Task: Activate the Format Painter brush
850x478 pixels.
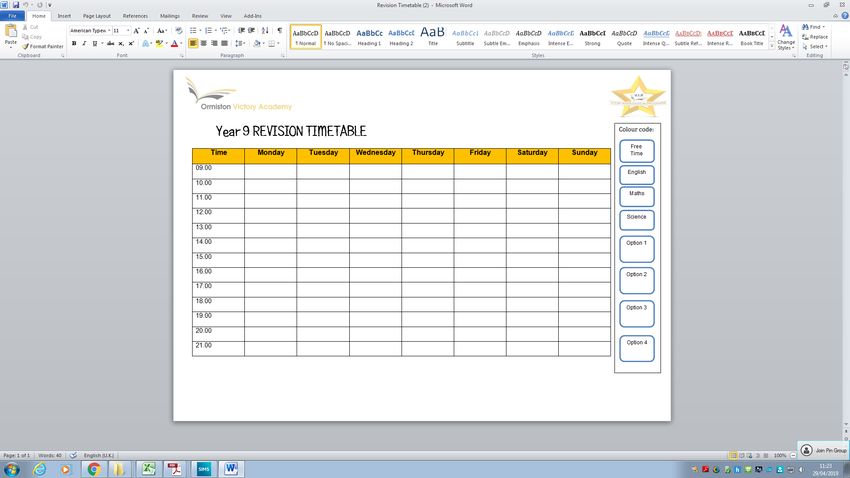Action: [x=43, y=47]
